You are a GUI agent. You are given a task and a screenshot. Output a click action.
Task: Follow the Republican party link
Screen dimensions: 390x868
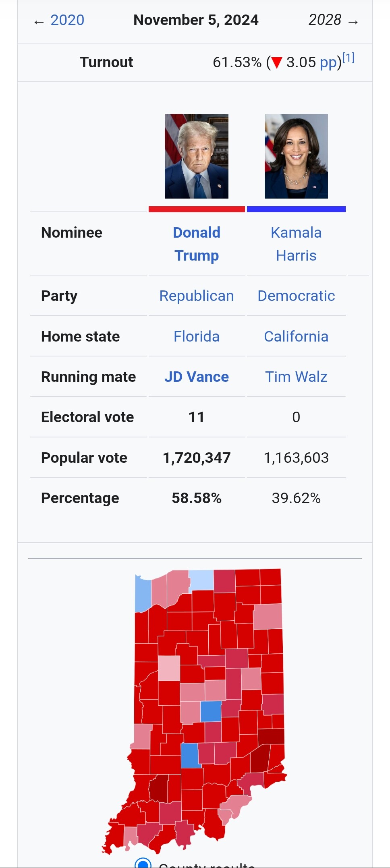[197, 296]
